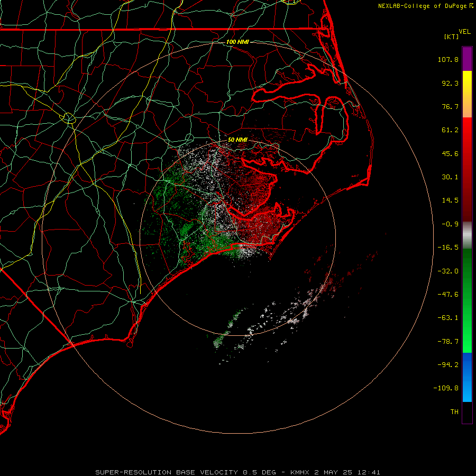Click the 30.1 legend value
The image size is (476, 476).
click(x=450, y=177)
